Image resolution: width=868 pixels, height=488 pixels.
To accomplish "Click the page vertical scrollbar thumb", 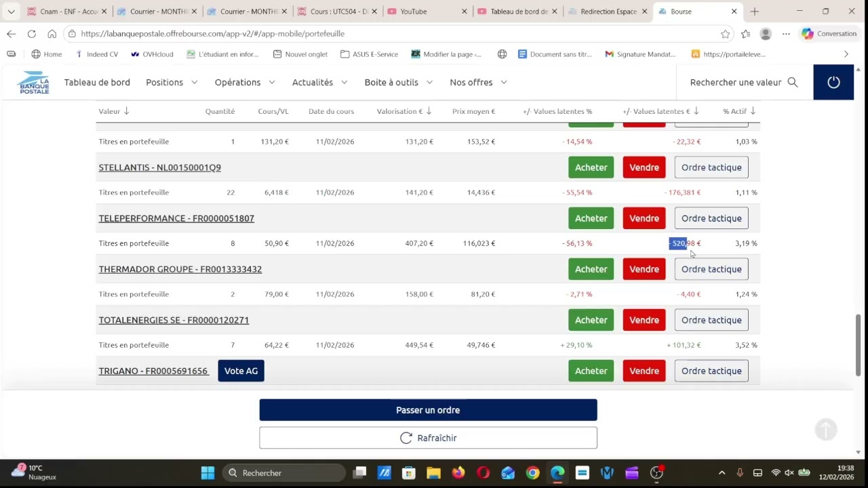I will pyautogui.click(x=858, y=345).
